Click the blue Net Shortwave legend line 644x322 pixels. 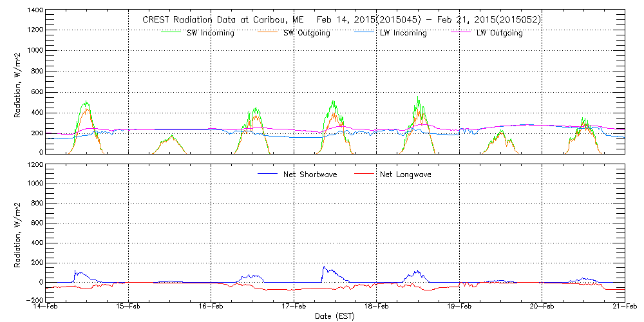point(268,174)
